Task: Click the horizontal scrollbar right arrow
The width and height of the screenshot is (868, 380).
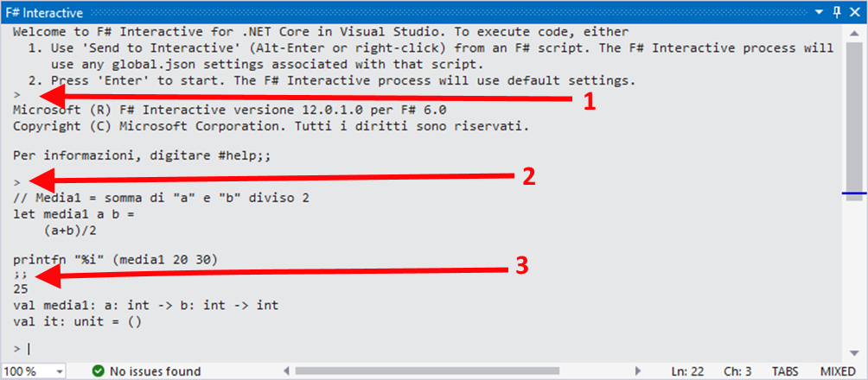Action: pyautogui.click(x=638, y=370)
